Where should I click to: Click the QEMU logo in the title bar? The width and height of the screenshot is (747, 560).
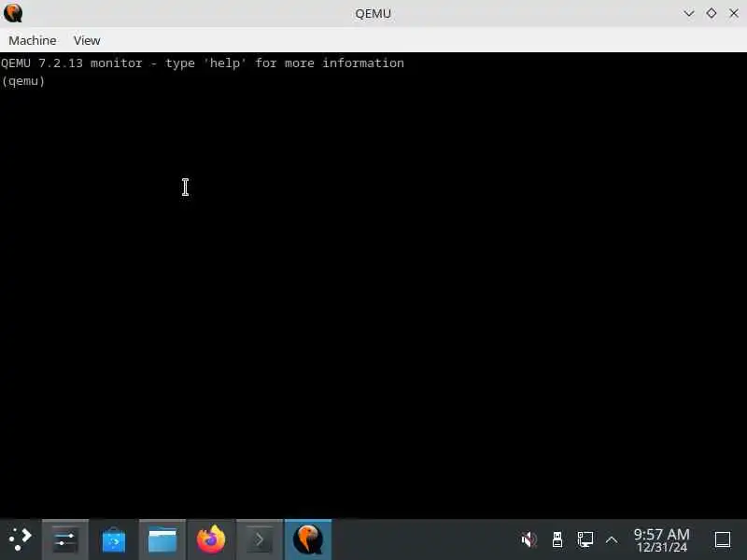click(13, 13)
